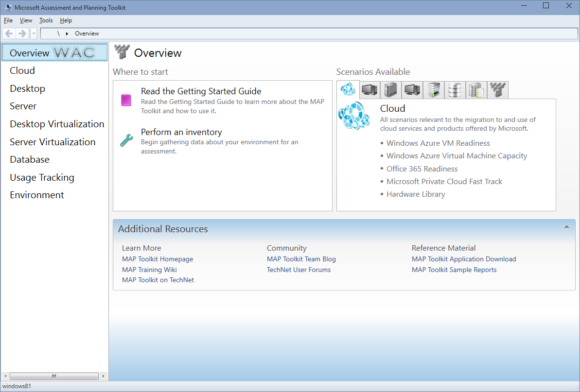Select Windows Azure Virtual Machine Capacity scenario

[457, 156]
